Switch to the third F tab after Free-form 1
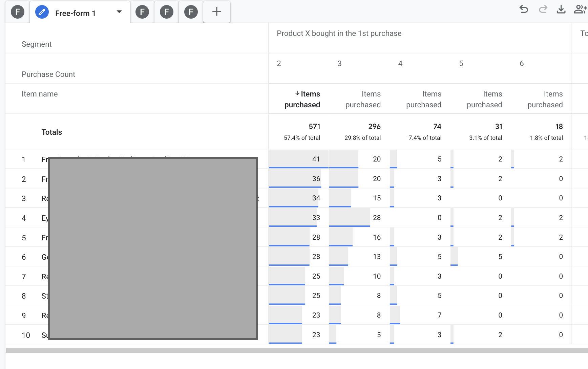 pyautogui.click(x=191, y=13)
